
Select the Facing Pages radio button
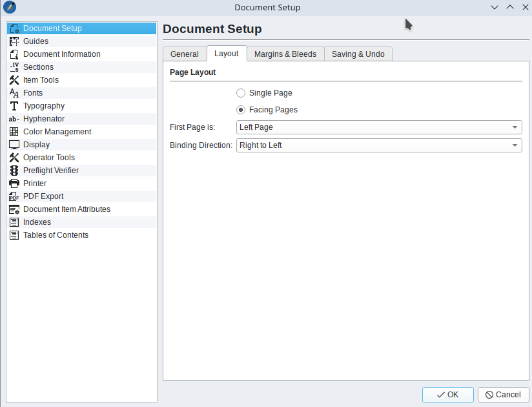click(x=241, y=110)
